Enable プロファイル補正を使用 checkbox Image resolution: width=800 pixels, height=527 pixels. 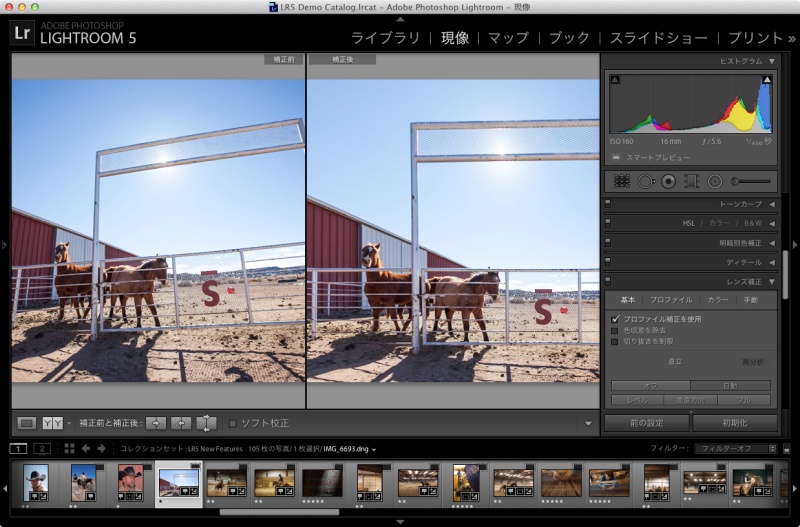(615, 319)
